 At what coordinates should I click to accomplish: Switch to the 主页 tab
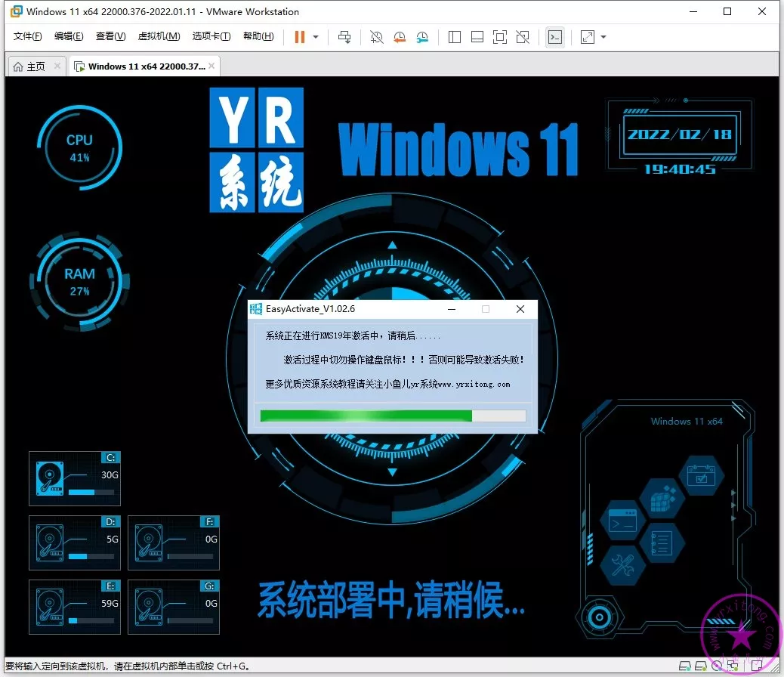(29, 66)
